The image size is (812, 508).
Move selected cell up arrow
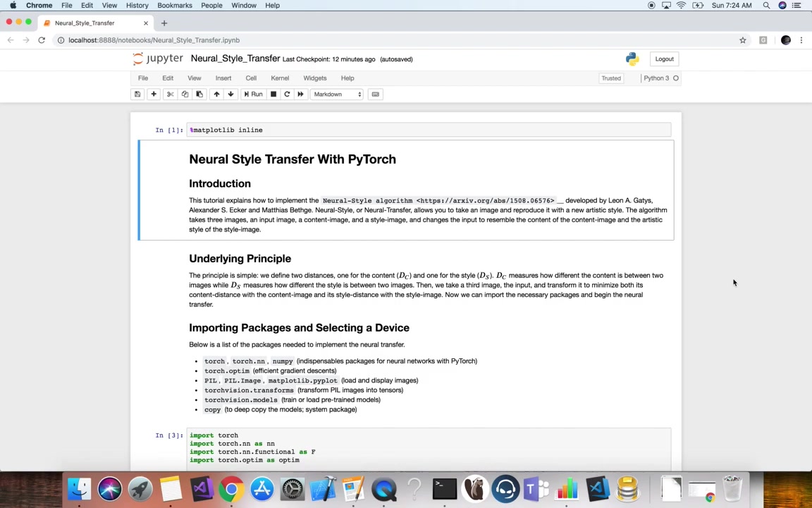point(216,95)
